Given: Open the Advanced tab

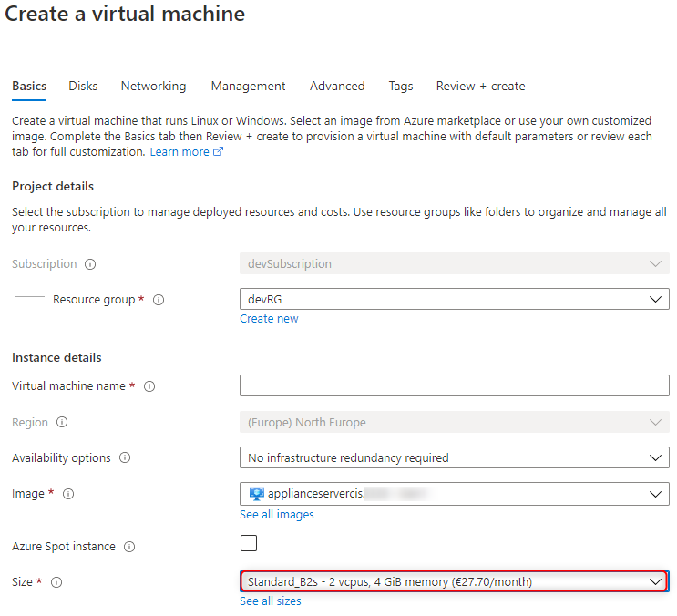Looking at the screenshot, I should click(337, 86).
